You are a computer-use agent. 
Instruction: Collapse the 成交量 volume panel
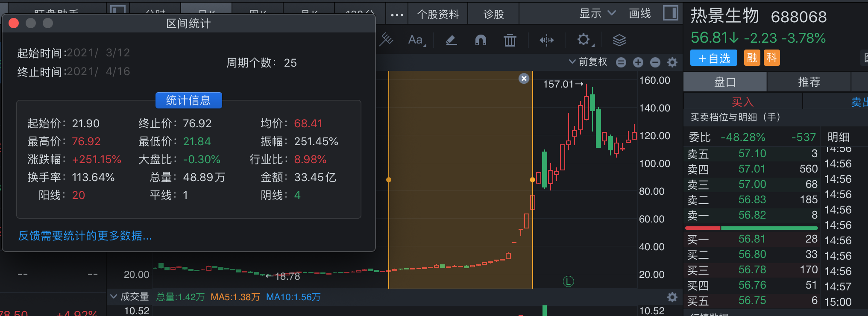pos(114,296)
